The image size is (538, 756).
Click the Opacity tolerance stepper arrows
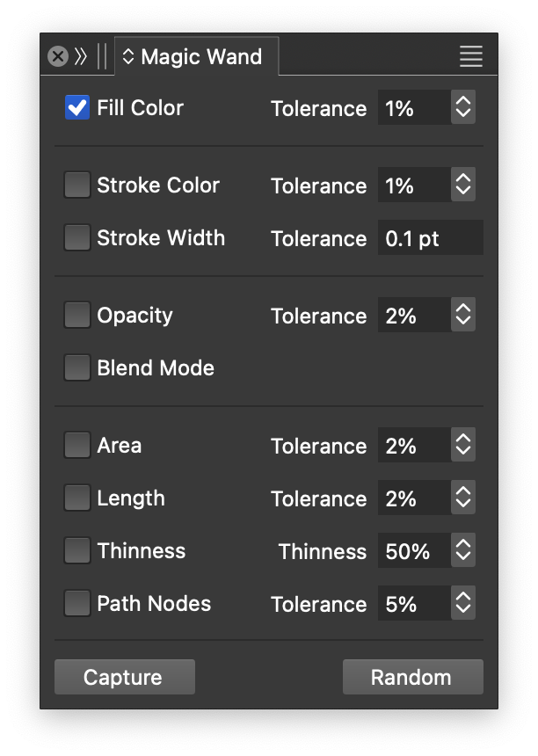click(x=463, y=316)
